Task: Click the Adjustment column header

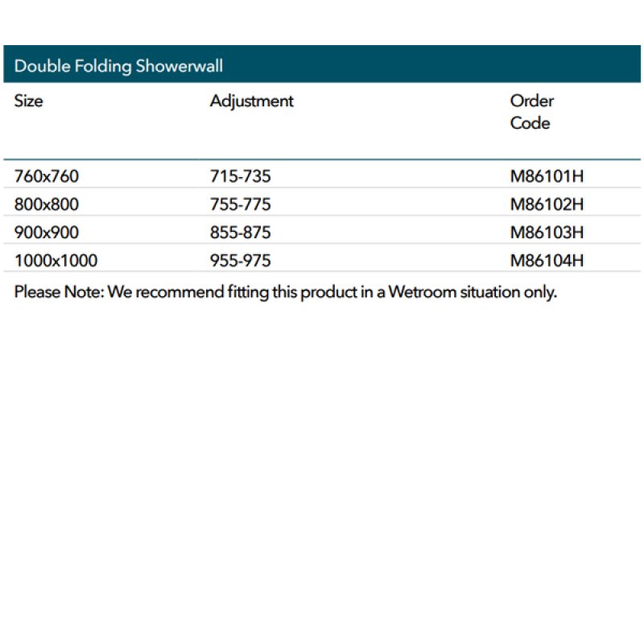Action: (x=252, y=101)
